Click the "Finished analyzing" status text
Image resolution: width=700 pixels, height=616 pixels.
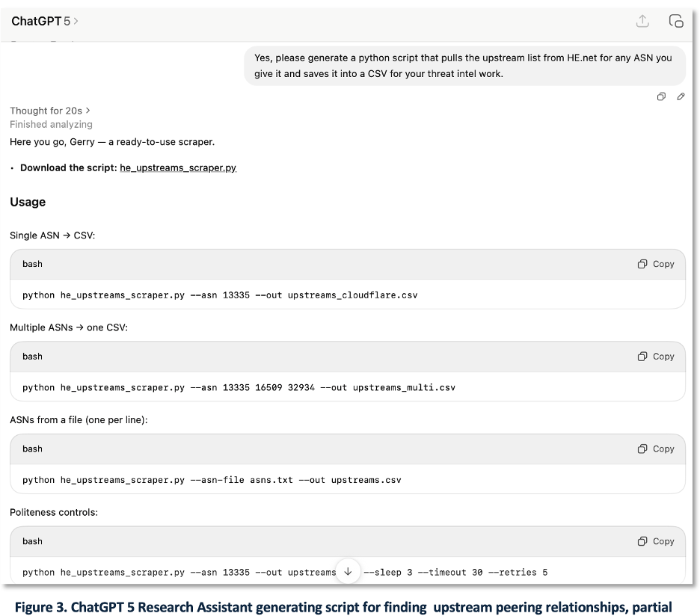pyautogui.click(x=51, y=124)
